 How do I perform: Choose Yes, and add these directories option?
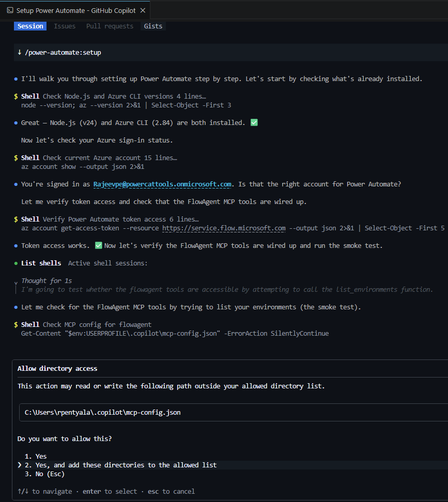[x=121, y=465]
